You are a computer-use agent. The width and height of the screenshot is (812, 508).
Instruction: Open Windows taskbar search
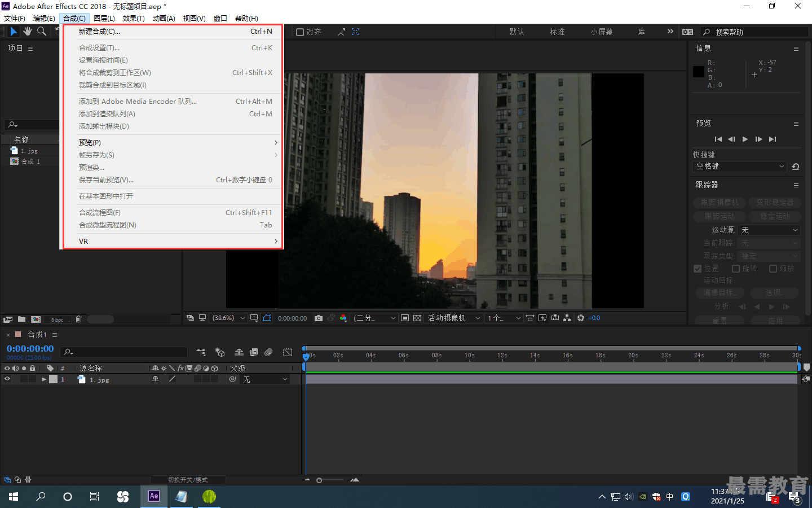click(41, 497)
